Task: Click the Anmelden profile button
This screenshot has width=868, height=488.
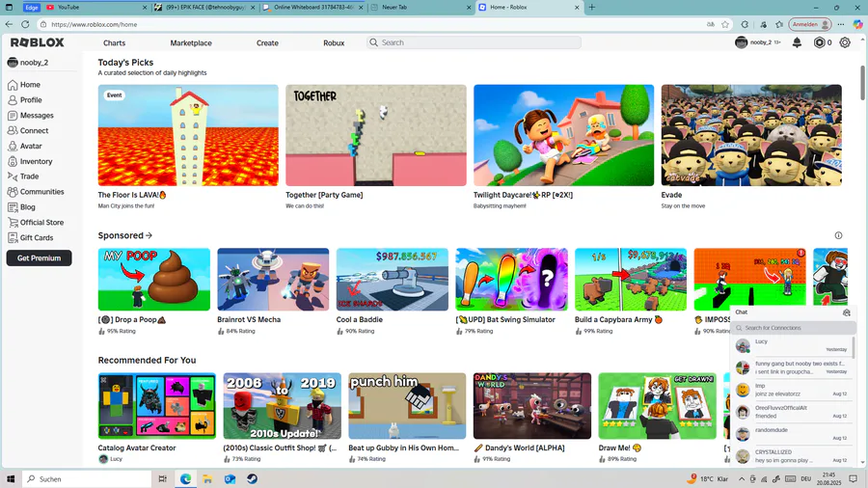Action: point(810,24)
